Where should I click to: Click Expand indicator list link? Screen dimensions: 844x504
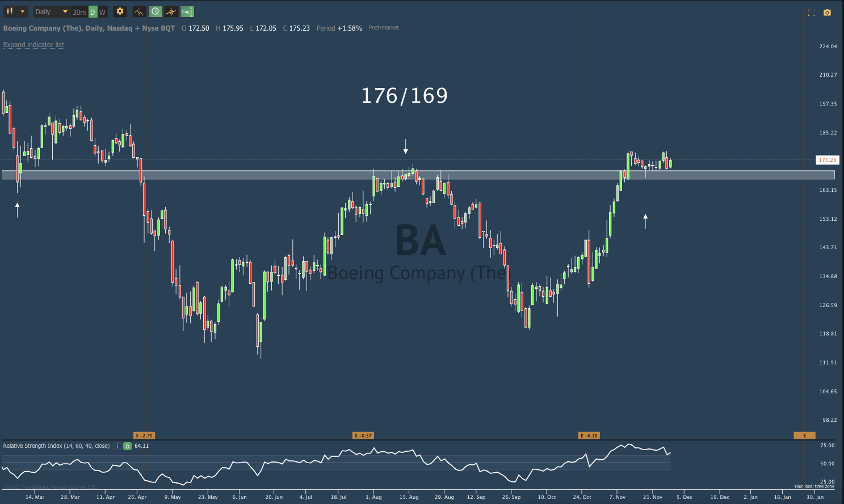click(x=33, y=45)
